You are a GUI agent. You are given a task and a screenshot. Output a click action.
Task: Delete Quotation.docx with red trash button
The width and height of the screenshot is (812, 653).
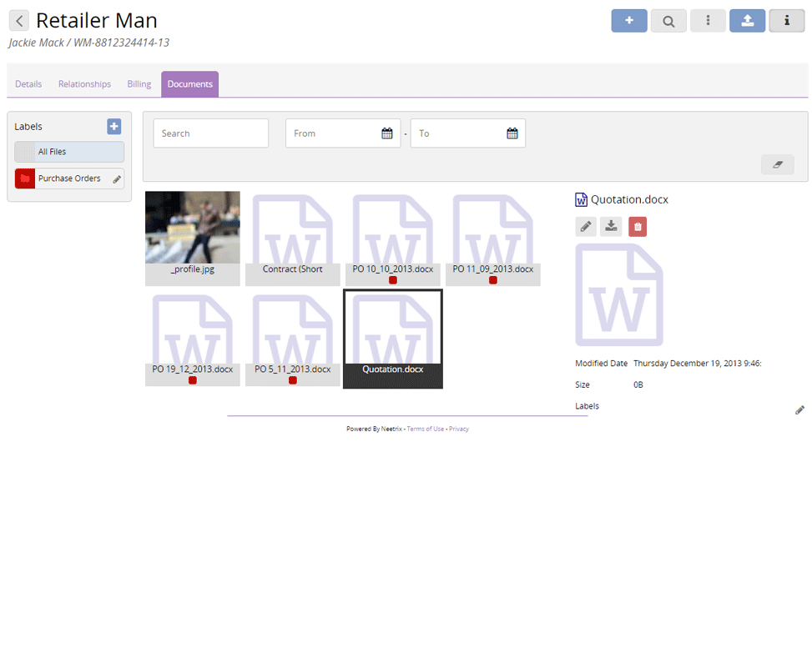click(x=638, y=227)
